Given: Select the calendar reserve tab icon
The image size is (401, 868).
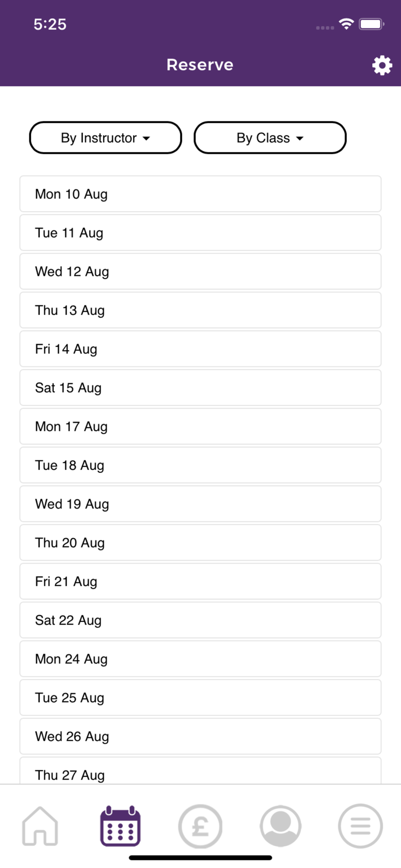Looking at the screenshot, I should coord(120,826).
